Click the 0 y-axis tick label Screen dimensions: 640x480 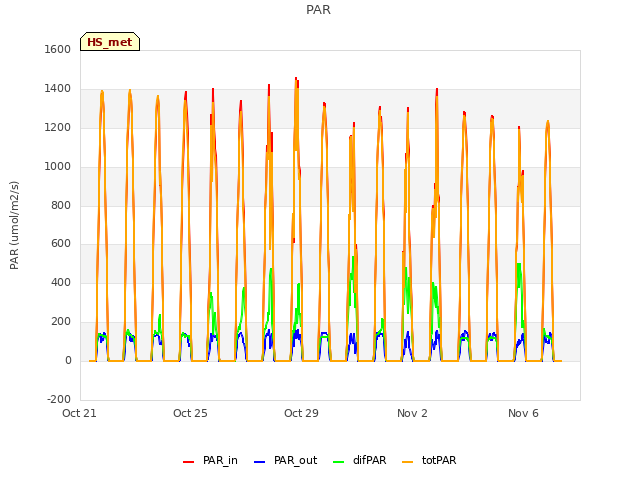coord(68,361)
